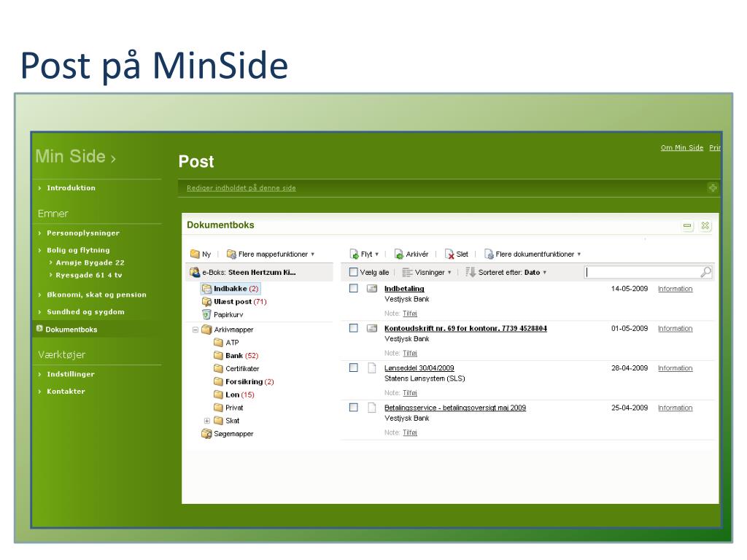Screen dimensions: 747x560
Task: Check the Betalingsservice document checkbox
Action: [x=354, y=407]
